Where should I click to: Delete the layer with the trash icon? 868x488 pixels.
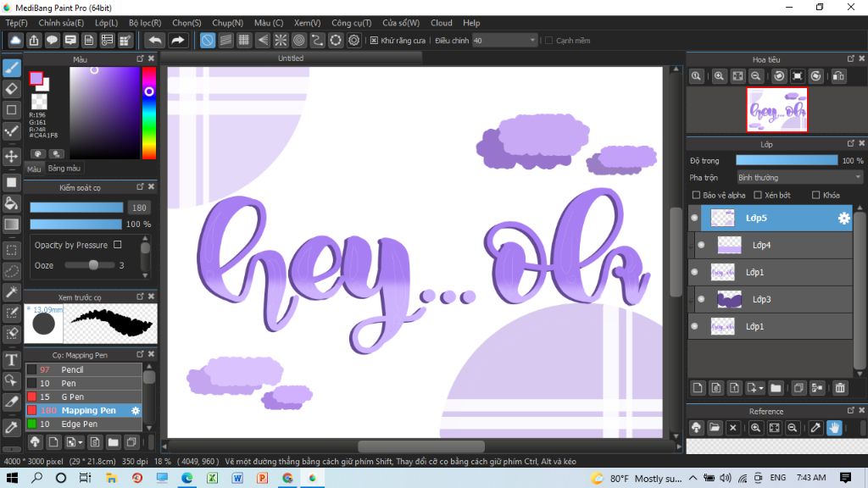pos(840,388)
